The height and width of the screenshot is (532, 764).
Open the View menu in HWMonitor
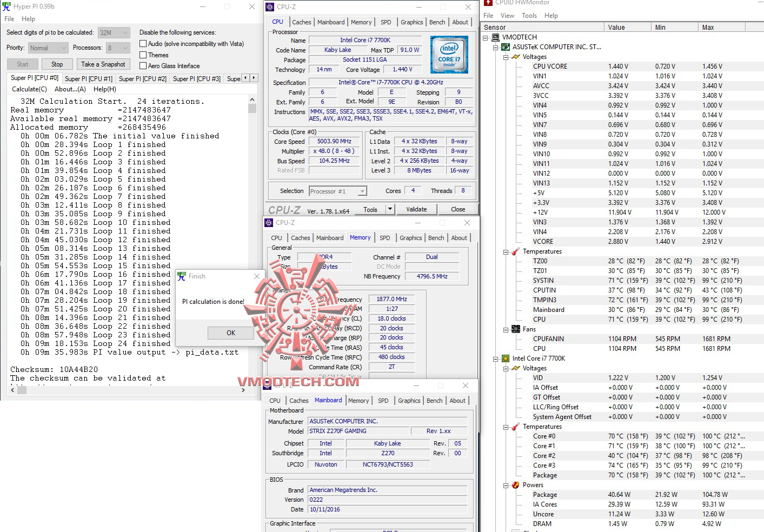pos(507,16)
